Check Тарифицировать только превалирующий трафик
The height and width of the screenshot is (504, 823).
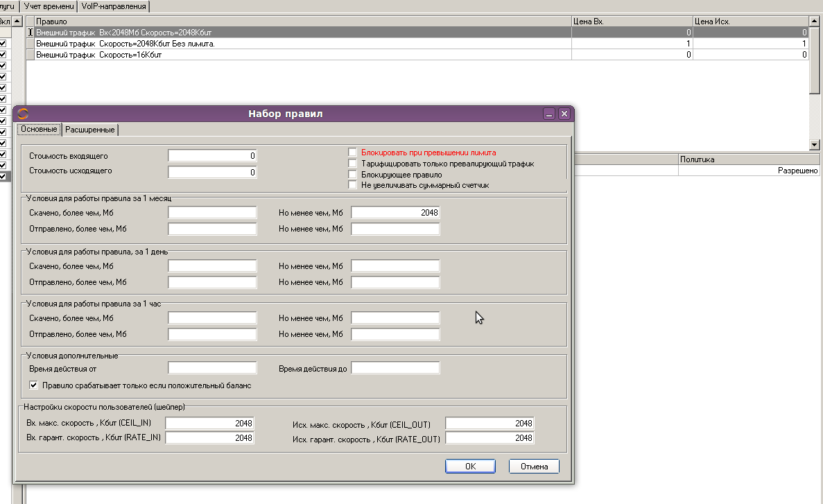(x=352, y=163)
